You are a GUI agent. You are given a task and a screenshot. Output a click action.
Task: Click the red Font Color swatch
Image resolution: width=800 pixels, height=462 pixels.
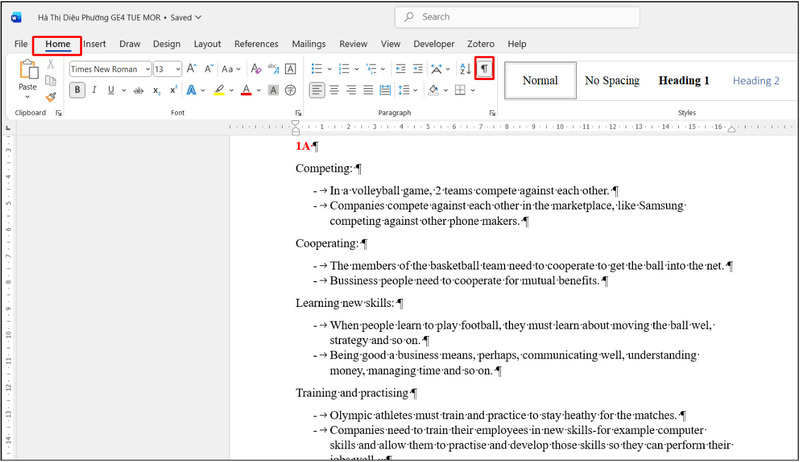[246, 90]
